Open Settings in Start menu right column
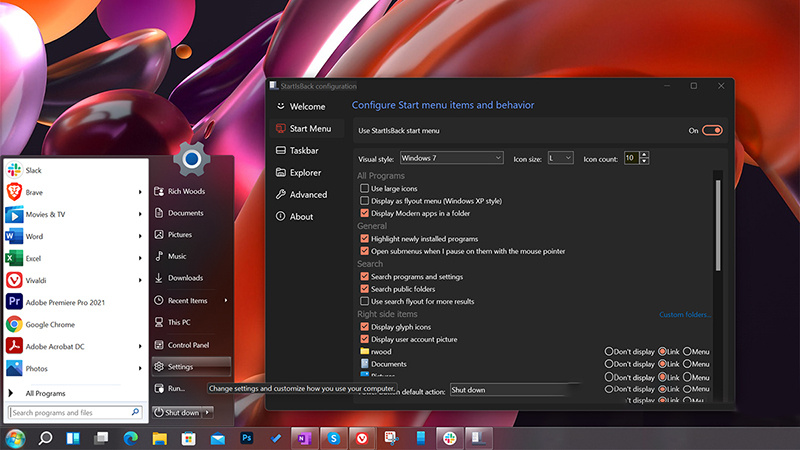800x450 pixels. click(191, 366)
